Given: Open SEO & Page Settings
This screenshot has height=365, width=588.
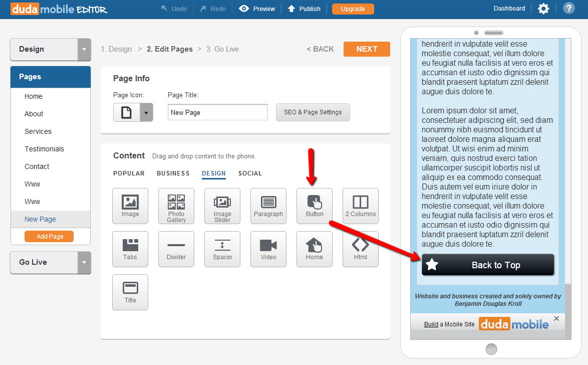Looking at the screenshot, I should [313, 112].
